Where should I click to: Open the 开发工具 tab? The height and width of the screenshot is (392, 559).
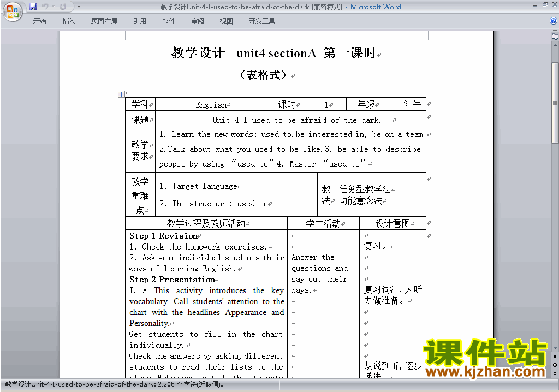pyautogui.click(x=262, y=21)
